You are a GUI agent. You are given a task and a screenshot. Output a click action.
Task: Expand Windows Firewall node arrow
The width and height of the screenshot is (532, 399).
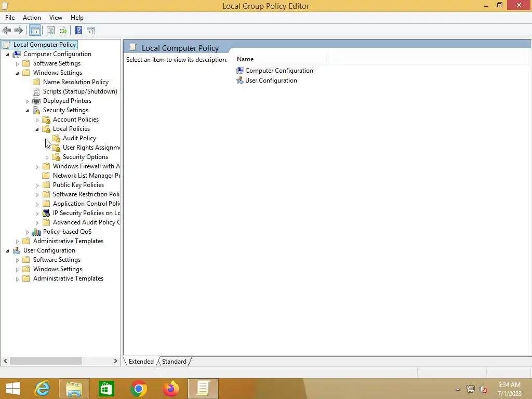pos(37,167)
